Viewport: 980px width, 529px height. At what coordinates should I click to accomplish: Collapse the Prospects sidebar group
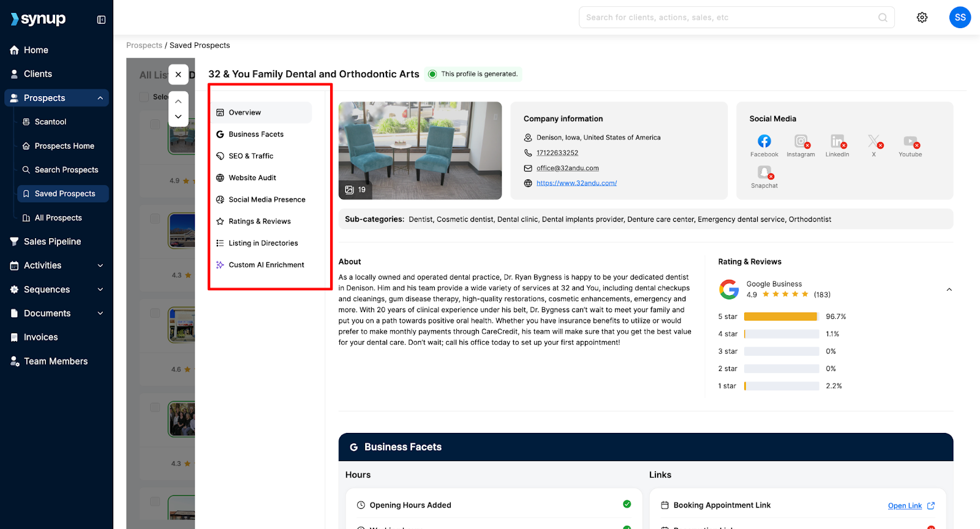click(100, 98)
